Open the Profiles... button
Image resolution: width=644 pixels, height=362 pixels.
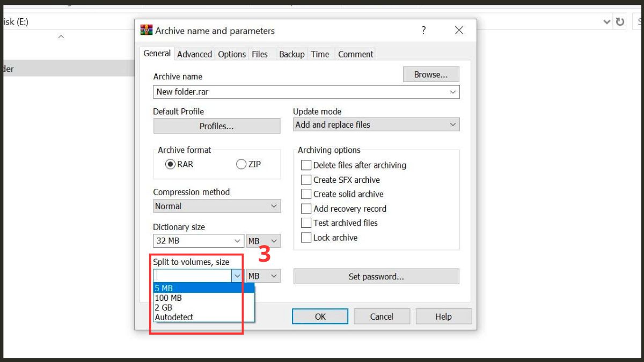click(217, 126)
